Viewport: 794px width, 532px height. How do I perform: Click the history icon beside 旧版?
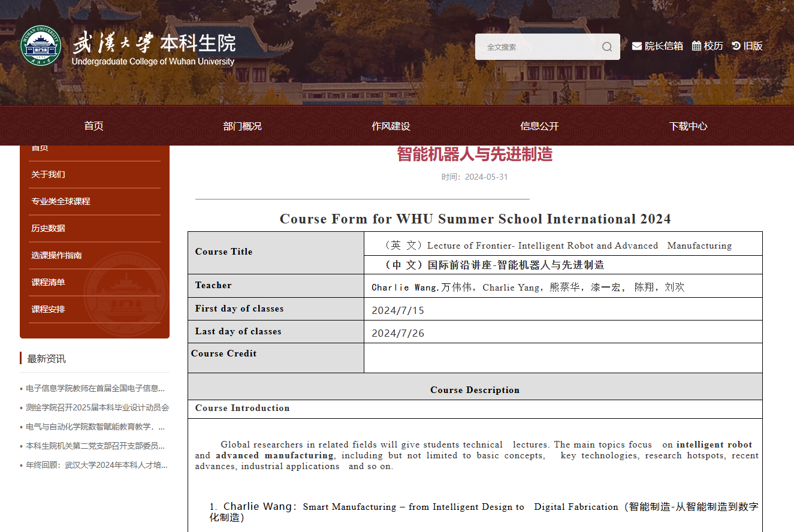[736, 46]
